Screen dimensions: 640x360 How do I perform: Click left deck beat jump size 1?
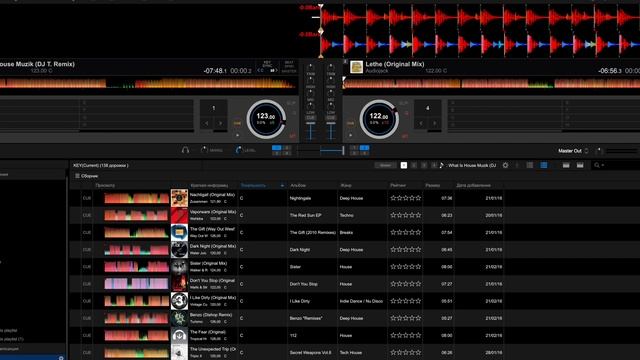click(213, 108)
